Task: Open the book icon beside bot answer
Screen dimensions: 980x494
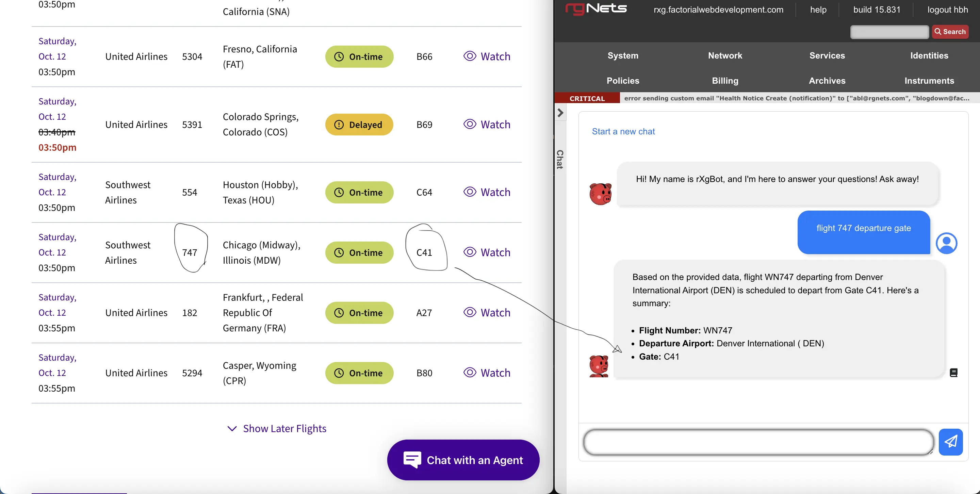Action: coord(953,373)
